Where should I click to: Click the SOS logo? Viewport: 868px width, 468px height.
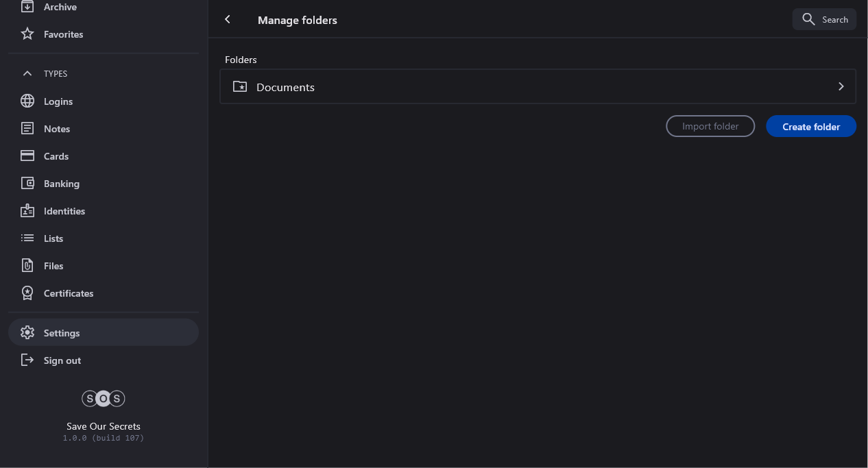(x=104, y=399)
